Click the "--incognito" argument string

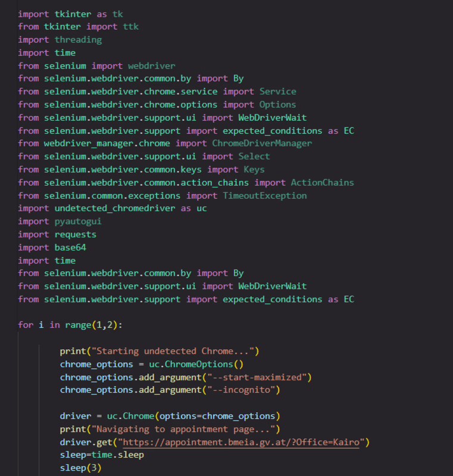240,390
